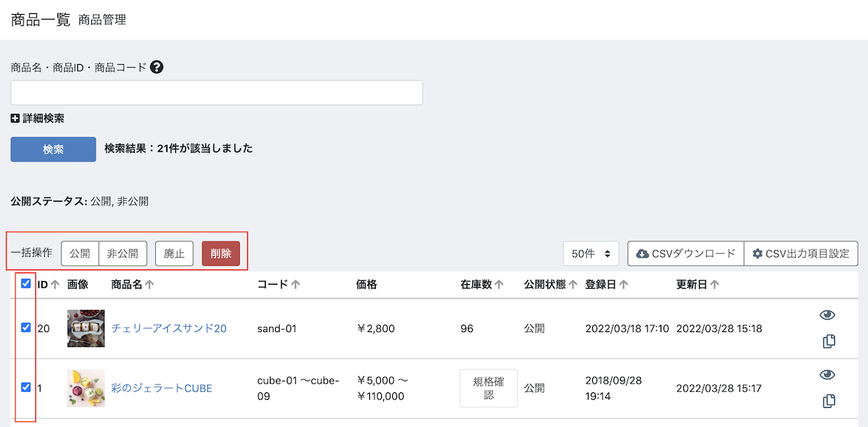
Task: Click eye preview icon for 彩のジェラートCUBE
Action: tap(828, 375)
